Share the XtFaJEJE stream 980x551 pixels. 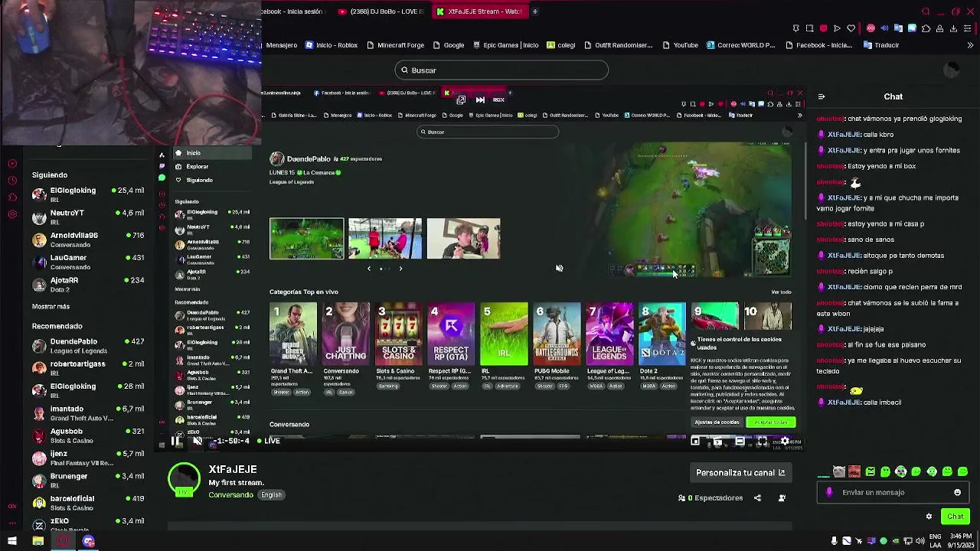757,498
